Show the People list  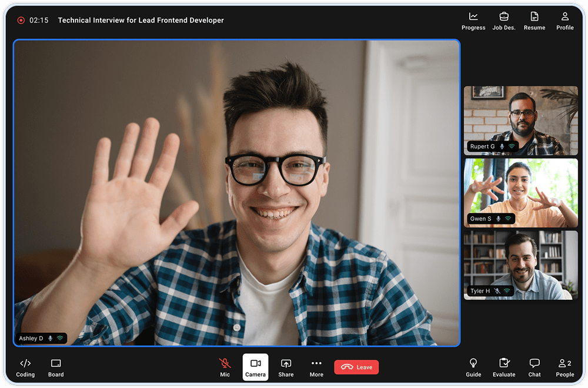[x=564, y=367]
